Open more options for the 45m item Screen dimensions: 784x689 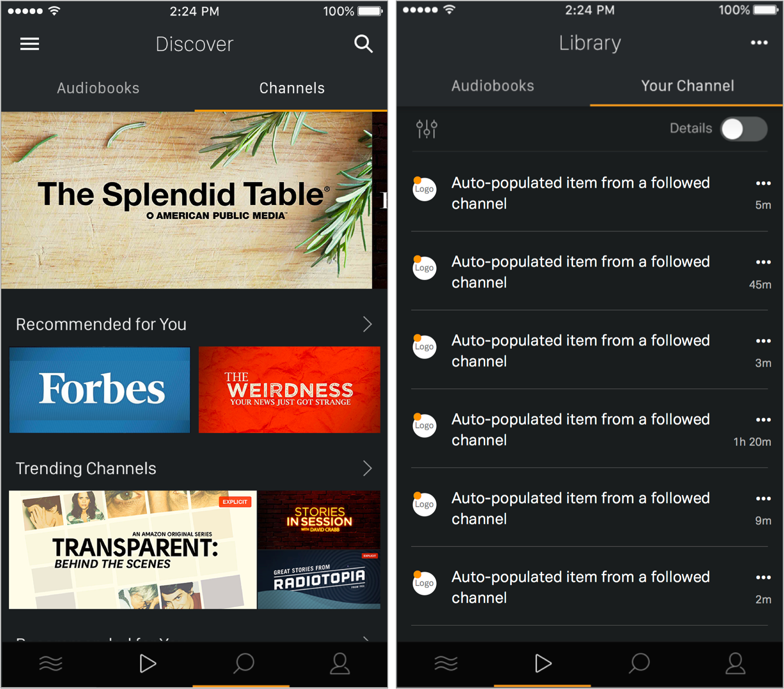pyautogui.click(x=763, y=262)
